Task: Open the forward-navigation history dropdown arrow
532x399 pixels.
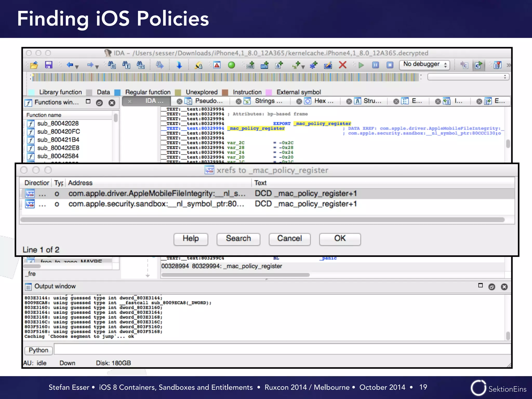Action: coord(97,67)
